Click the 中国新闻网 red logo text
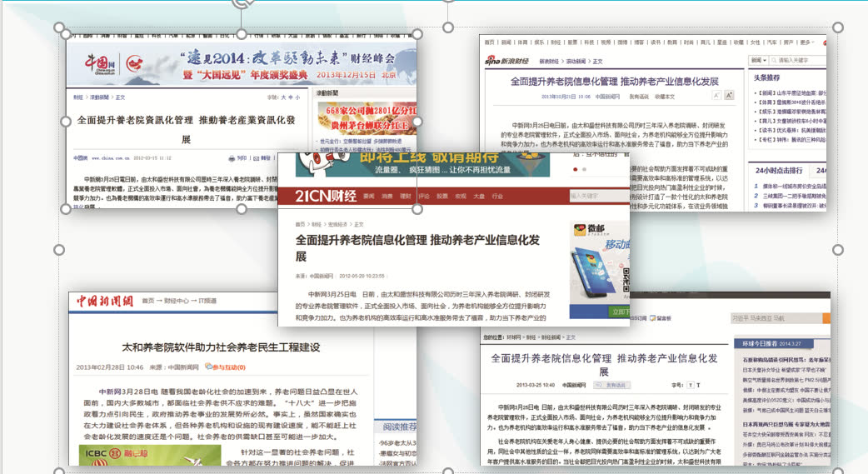Screen dimensions: 868x474 [x=105, y=301]
